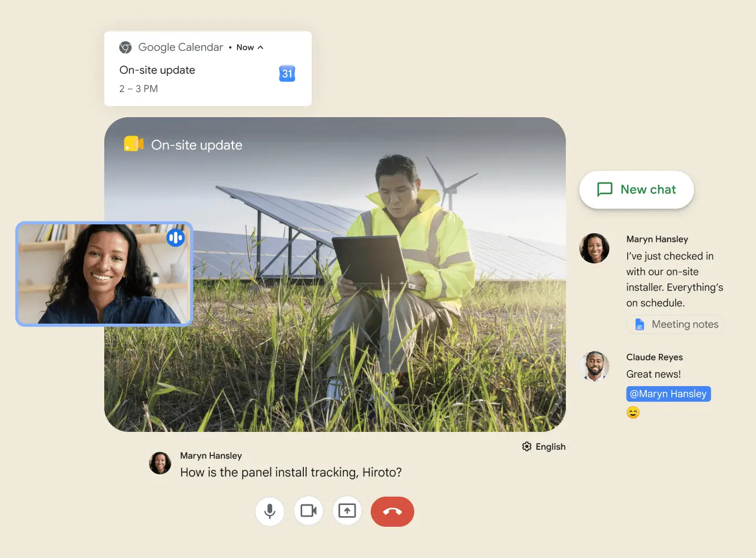Click the Maryn Hansley name in chat
The image size is (756, 558).
coord(657,239)
